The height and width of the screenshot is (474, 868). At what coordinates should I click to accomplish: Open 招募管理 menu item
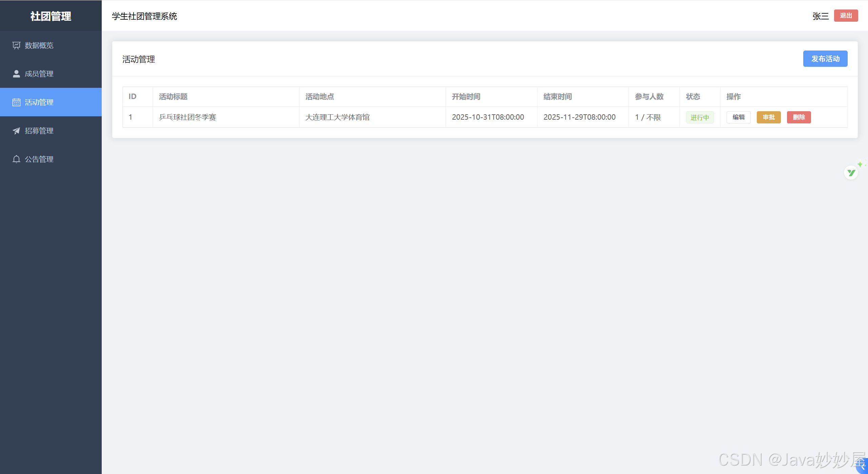click(x=51, y=131)
